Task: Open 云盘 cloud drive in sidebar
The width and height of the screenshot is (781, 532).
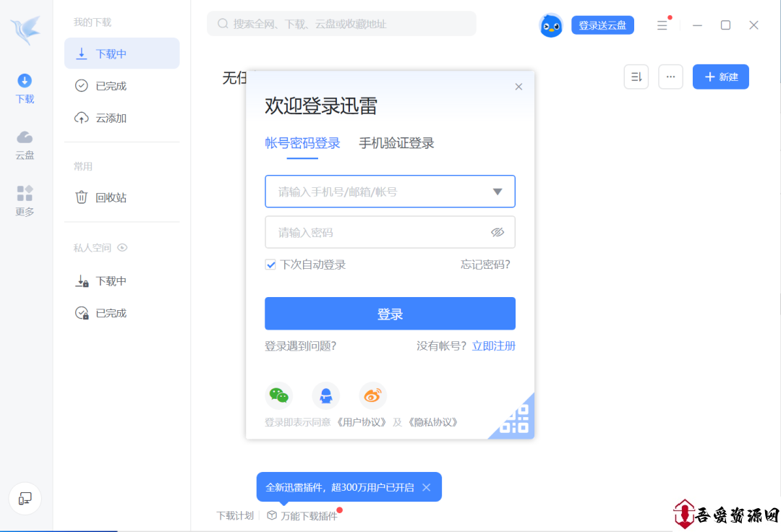Action: pyautogui.click(x=25, y=145)
